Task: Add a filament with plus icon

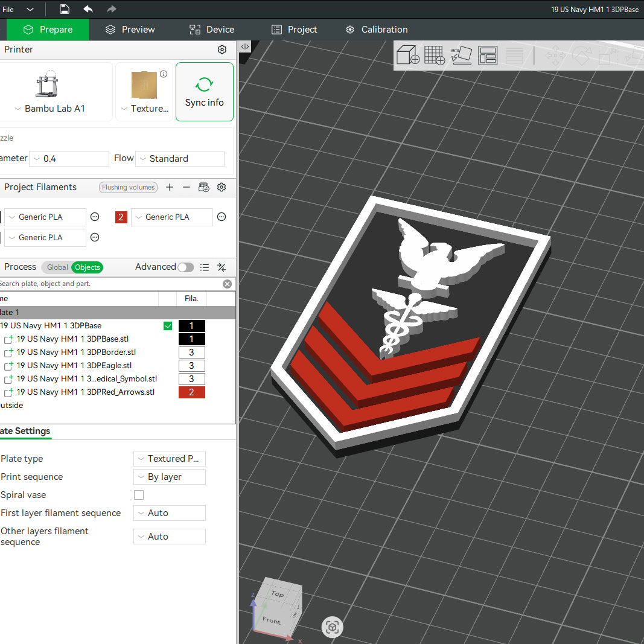Action: 170,187
